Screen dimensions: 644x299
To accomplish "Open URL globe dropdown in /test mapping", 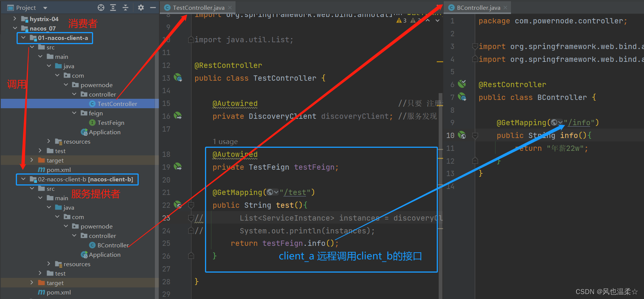I will pyautogui.click(x=273, y=192).
